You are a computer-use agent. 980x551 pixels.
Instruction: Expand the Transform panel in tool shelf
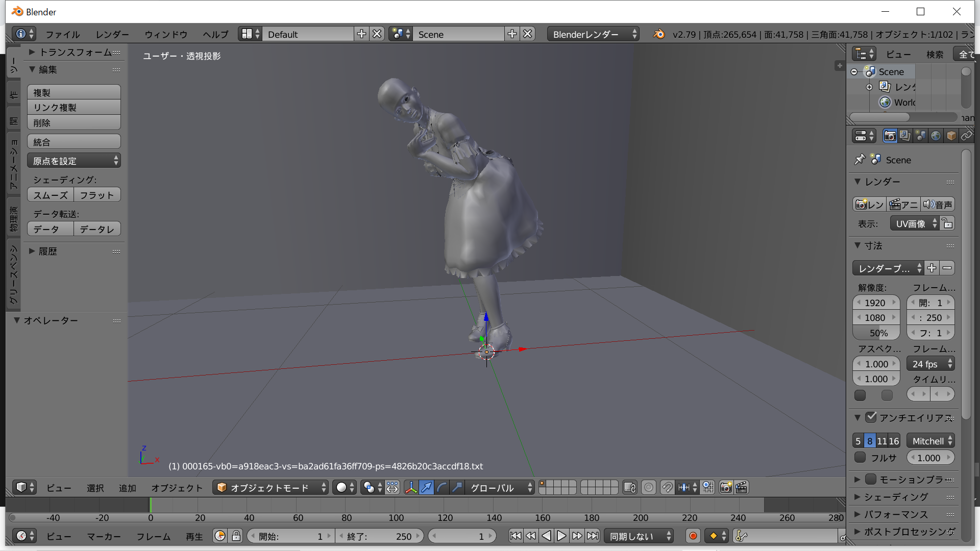[x=75, y=52]
